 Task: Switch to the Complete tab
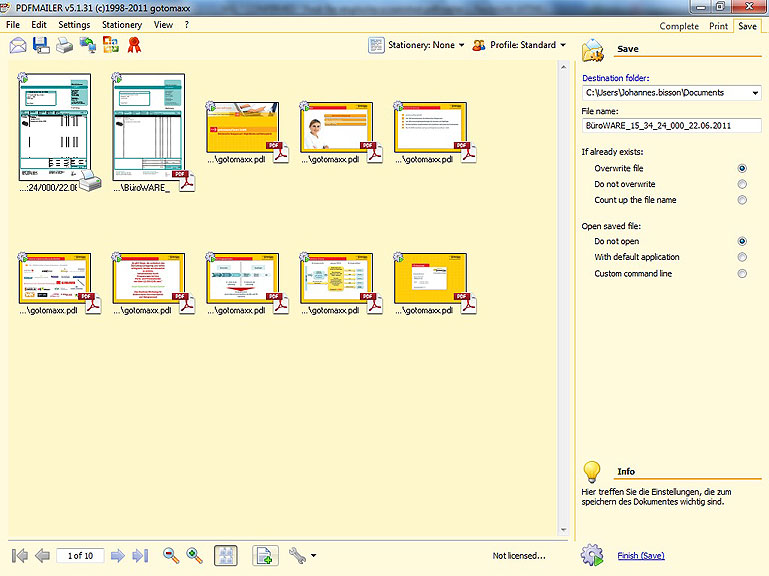coord(679,26)
